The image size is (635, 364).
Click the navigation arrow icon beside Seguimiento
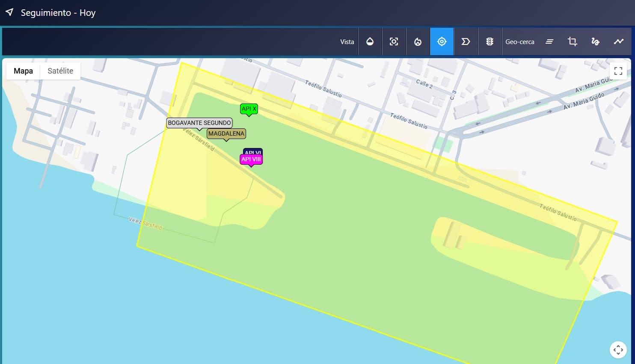click(x=9, y=12)
